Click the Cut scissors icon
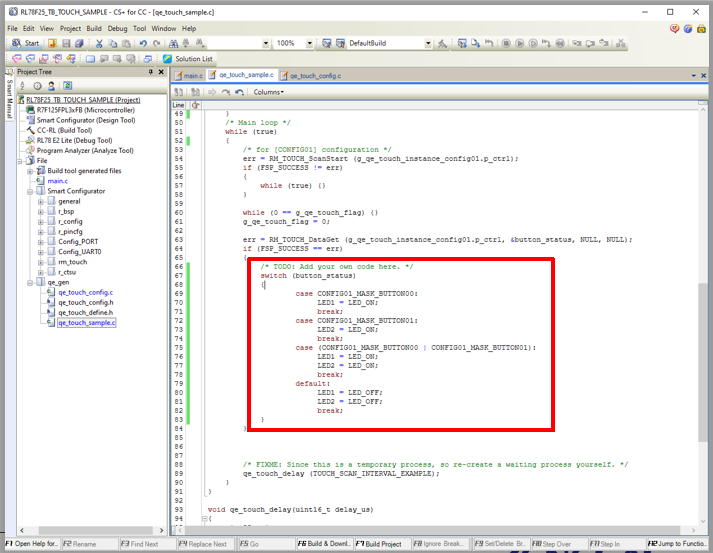Image resolution: width=713 pixels, height=553 pixels. pos(99,43)
